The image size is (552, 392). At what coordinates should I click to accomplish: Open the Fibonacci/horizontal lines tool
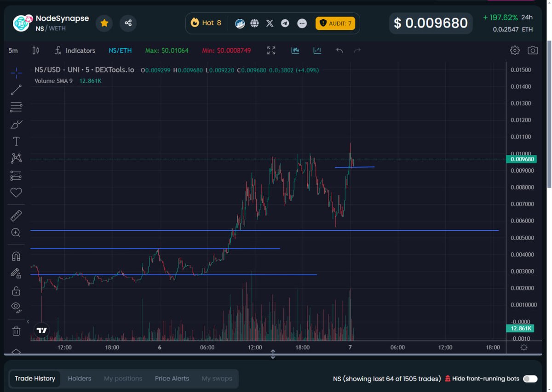point(16,108)
